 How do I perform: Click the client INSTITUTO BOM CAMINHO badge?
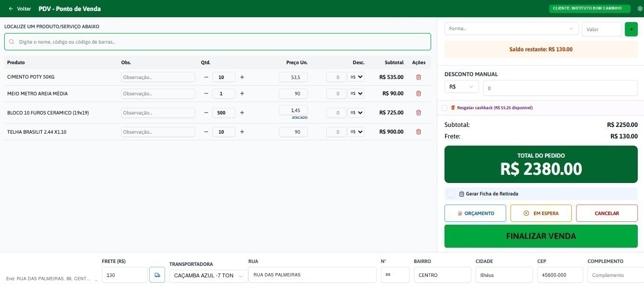click(590, 9)
